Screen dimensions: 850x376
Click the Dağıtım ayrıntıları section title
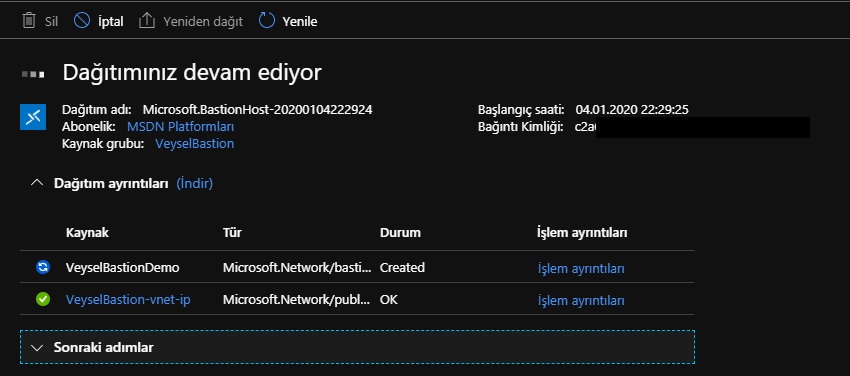point(111,184)
